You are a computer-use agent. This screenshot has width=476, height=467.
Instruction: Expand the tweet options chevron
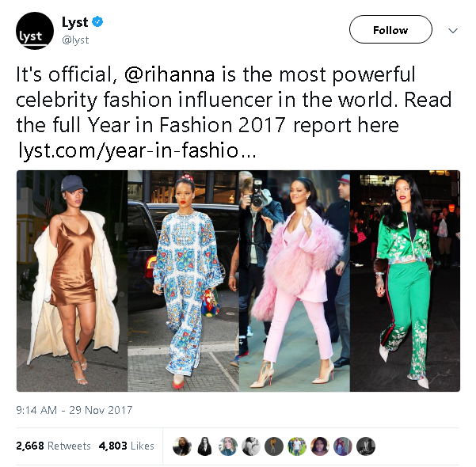(452, 30)
